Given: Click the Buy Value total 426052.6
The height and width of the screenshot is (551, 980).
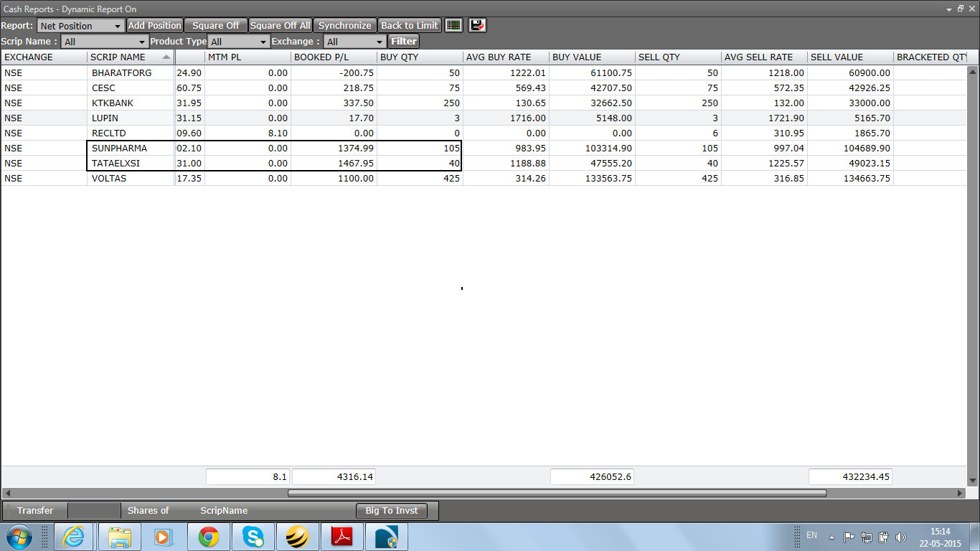Looking at the screenshot, I should pos(592,476).
